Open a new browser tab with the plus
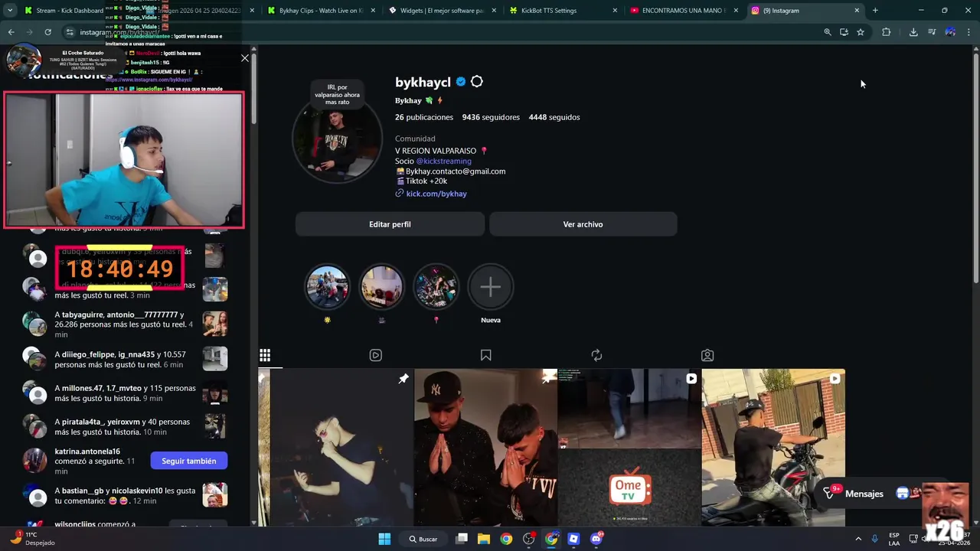The image size is (980, 551). tap(875, 11)
